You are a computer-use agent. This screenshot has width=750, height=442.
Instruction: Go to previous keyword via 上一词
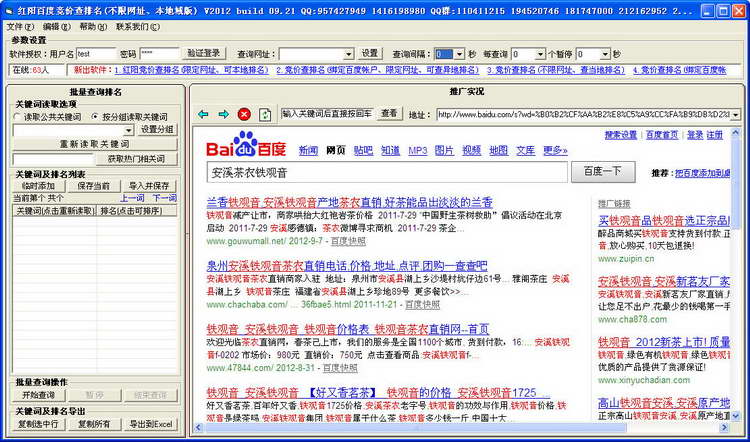[x=132, y=198]
